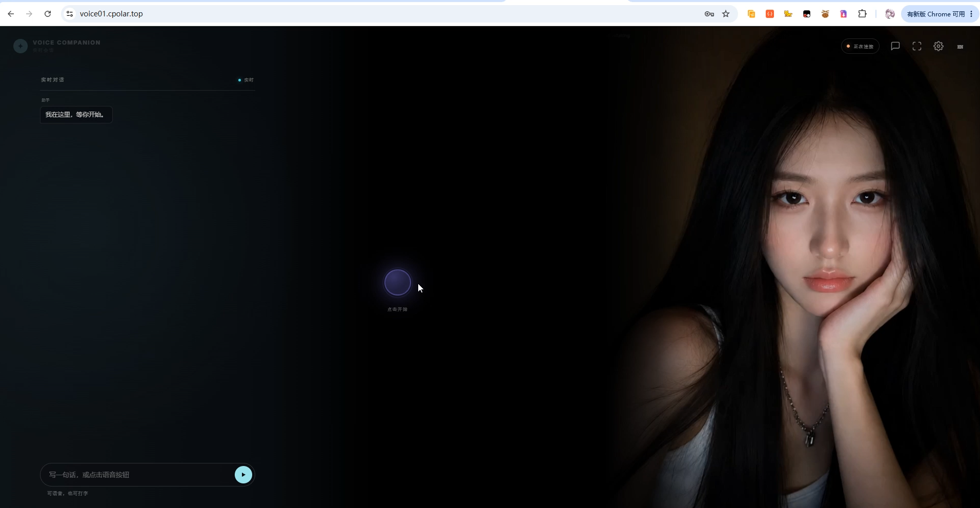Bookmark this page with the star icon
Viewport: 980px width, 508px height.
[x=726, y=14]
